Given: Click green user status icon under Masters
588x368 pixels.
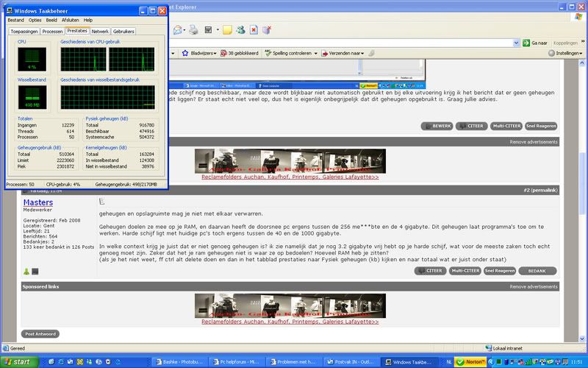Looking at the screenshot, I should (26, 272).
